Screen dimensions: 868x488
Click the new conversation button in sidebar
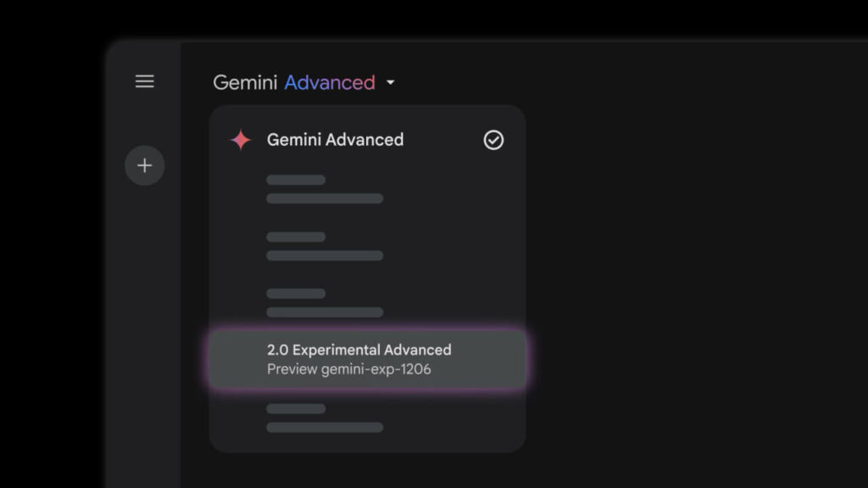(144, 165)
